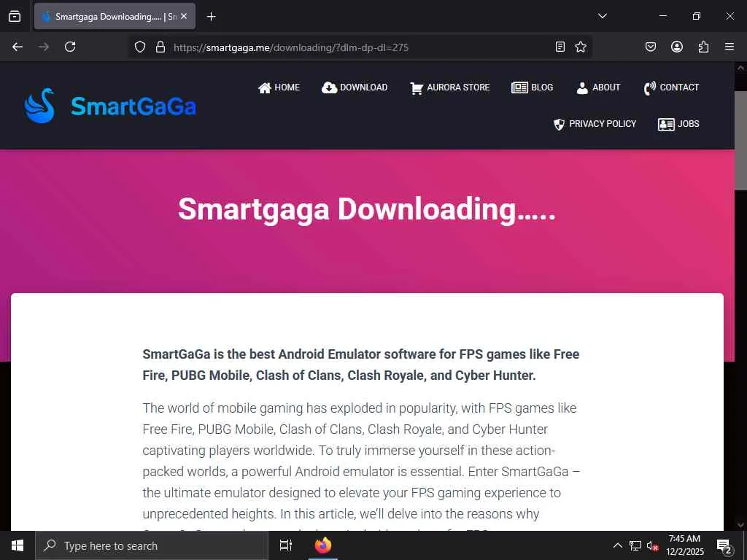Expand the list all tabs chevron
Image resolution: width=747 pixels, height=560 pixels.
[x=602, y=16]
